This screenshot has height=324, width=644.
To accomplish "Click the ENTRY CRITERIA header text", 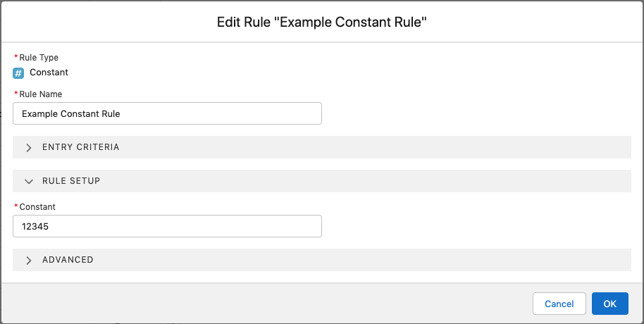I will (x=80, y=147).
